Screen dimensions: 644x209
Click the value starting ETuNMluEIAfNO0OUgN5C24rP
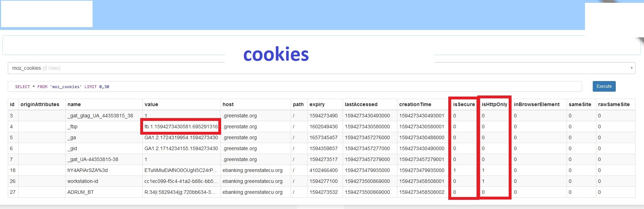click(181, 170)
